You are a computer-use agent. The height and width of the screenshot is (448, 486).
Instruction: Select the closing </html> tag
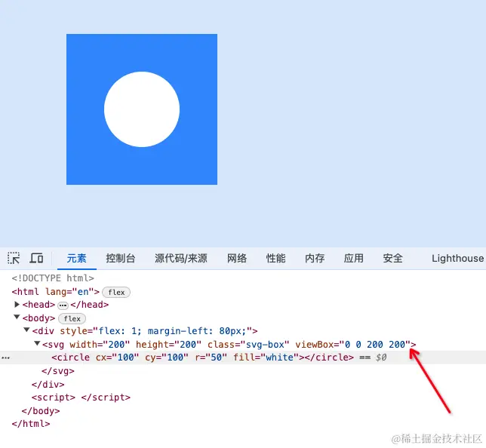pos(31,424)
